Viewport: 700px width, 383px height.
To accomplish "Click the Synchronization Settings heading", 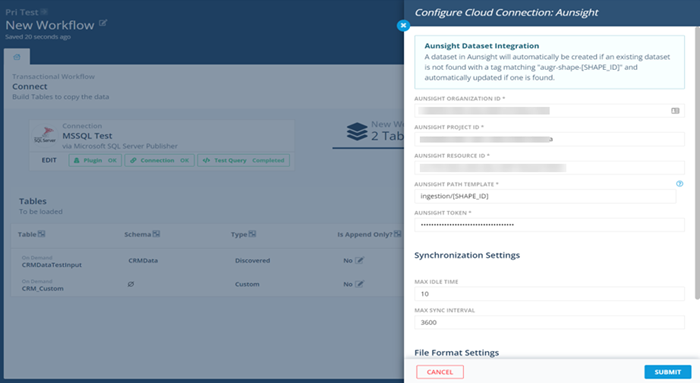I will 467,255.
